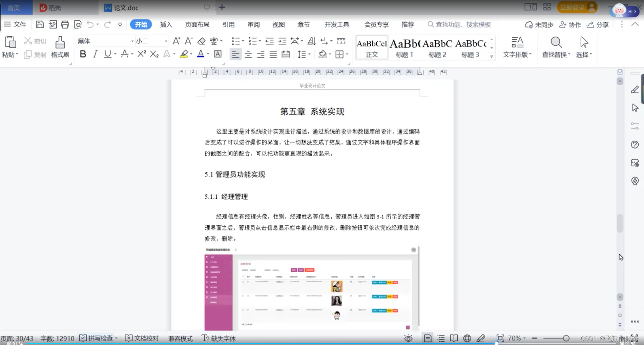
Task: Toggle align right
Action: click(x=261, y=54)
